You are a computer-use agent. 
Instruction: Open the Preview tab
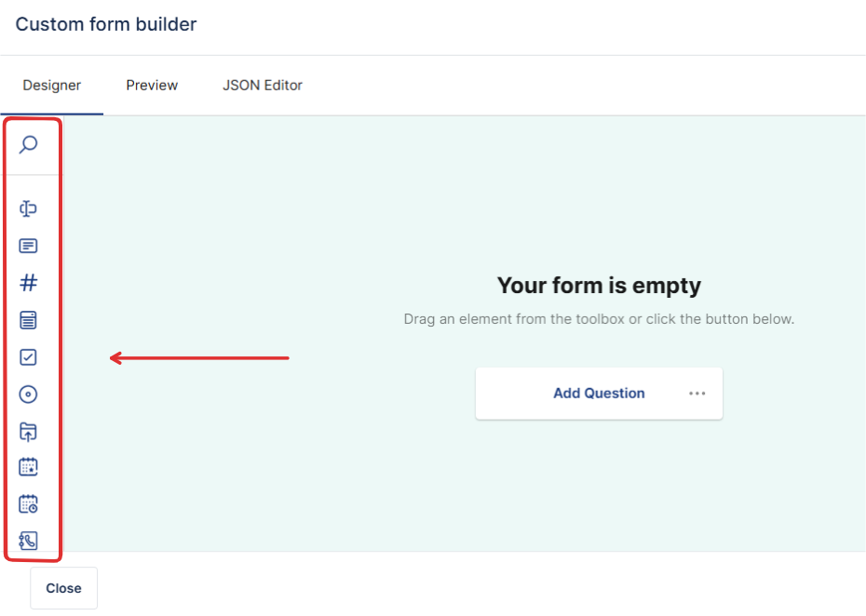tap(152, 86)
